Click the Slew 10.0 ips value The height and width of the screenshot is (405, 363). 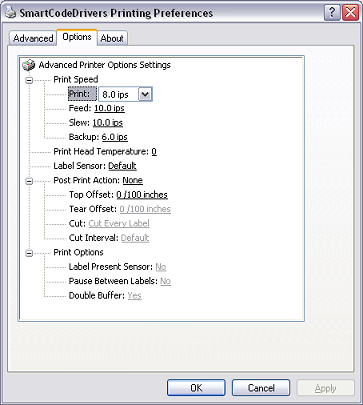108,123
